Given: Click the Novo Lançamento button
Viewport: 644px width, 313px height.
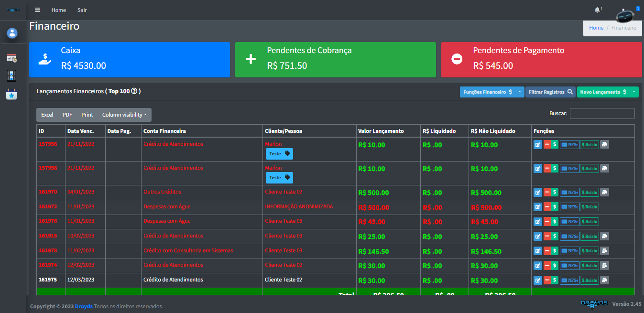Looking at the screenshot, I should pos(603,92).
